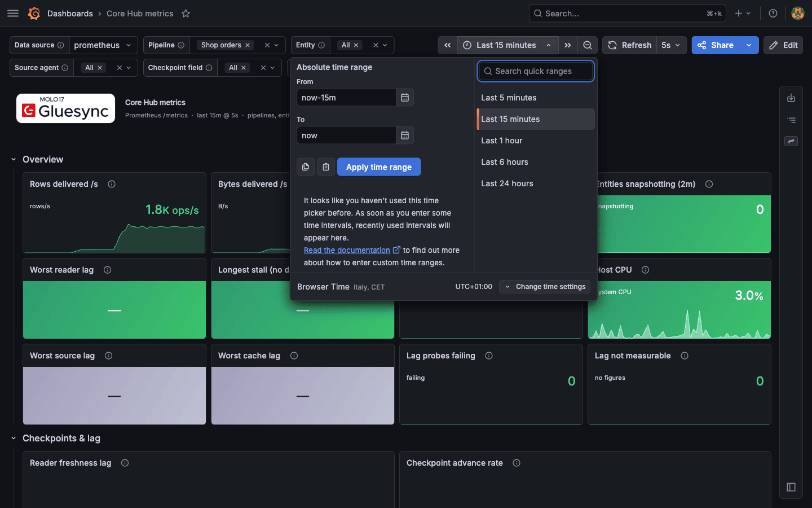Open the main hamburger menu
Image resolution: width=812 pixels, height=508 pixels.
coord(13,14)
